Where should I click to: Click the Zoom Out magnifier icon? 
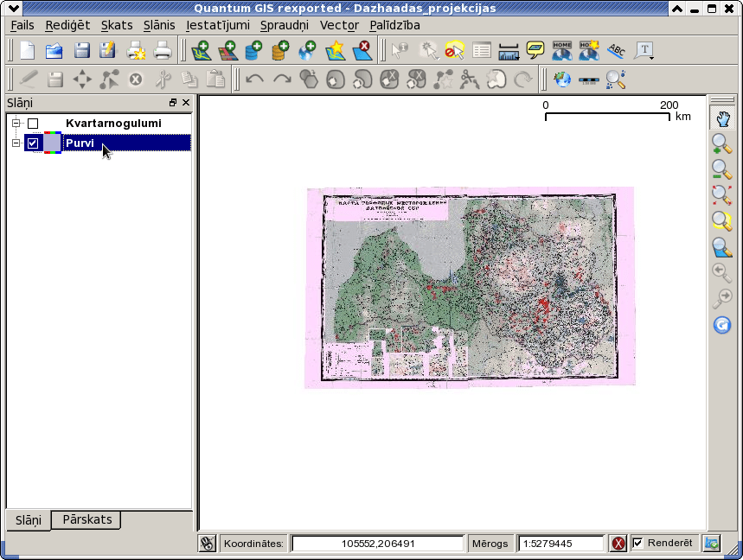(722, 169)
